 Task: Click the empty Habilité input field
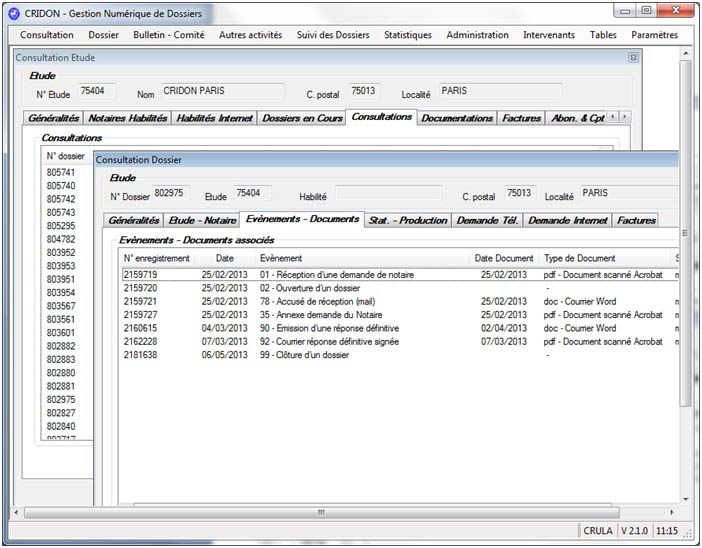[x=390, y=194]
